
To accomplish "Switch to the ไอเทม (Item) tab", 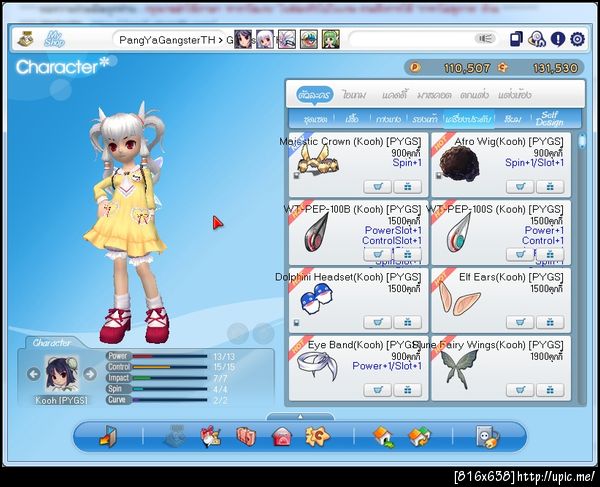I will tap(354, 95).
